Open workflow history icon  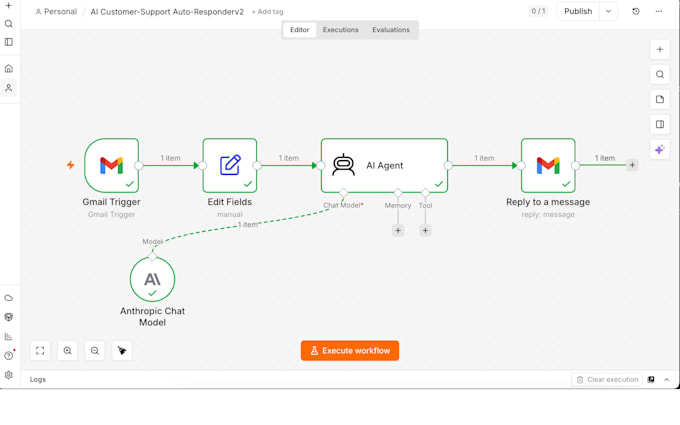point(636,12)
